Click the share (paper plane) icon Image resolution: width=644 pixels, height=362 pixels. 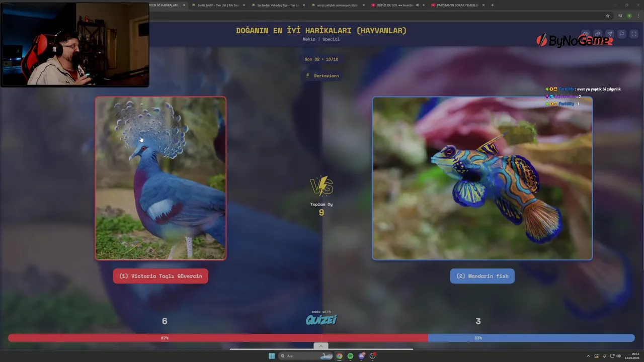609,34
